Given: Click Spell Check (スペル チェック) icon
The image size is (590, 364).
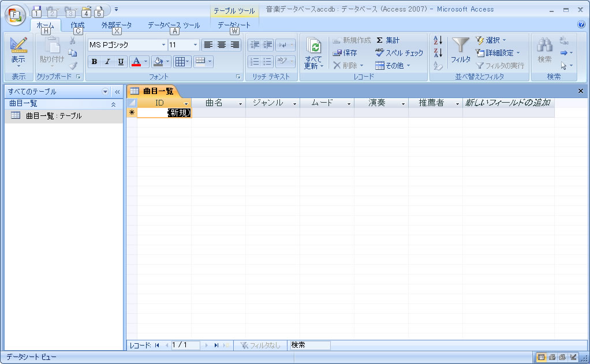Looking at the screenshot, I should coord(379,52).
